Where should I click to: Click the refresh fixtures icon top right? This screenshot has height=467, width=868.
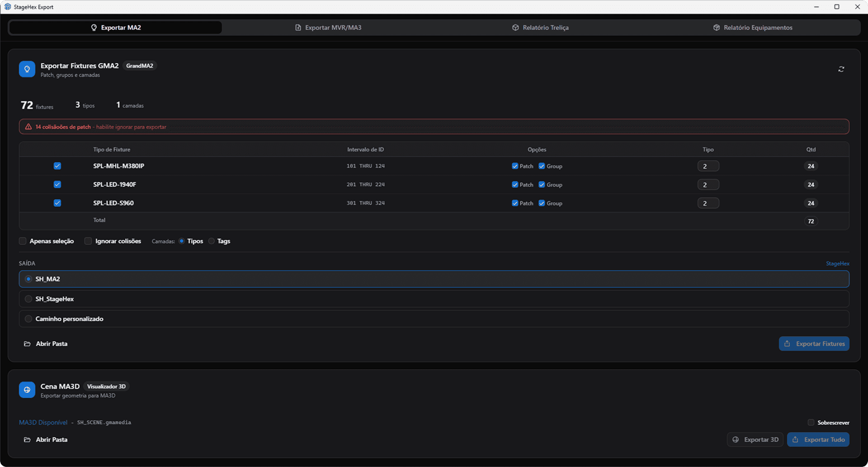841,69
